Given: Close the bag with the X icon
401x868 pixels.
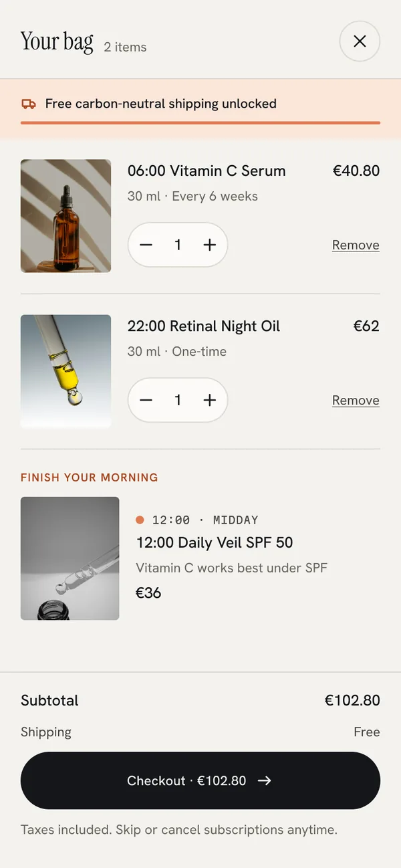Looking at the screenshot, I should pos(360,41).
